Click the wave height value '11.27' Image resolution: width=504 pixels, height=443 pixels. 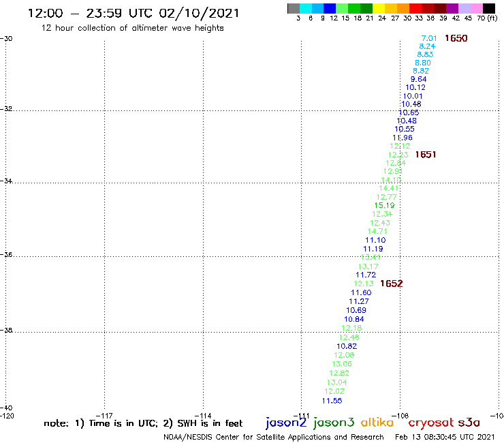359,301
